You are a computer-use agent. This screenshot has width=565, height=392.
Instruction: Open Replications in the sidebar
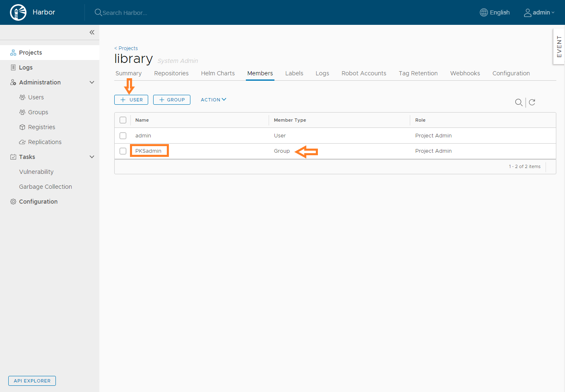coord(45,142)
